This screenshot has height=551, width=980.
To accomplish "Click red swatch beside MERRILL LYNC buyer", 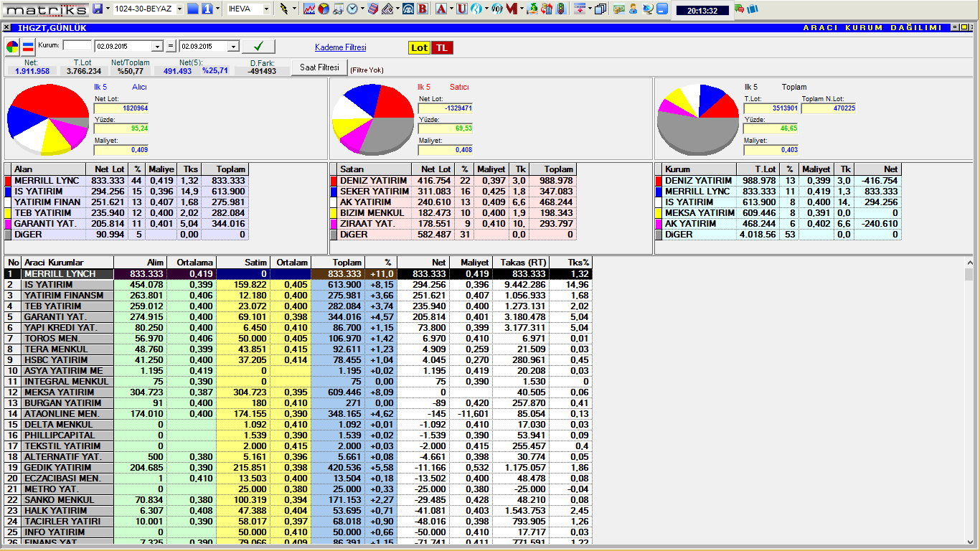I will 9,181.
